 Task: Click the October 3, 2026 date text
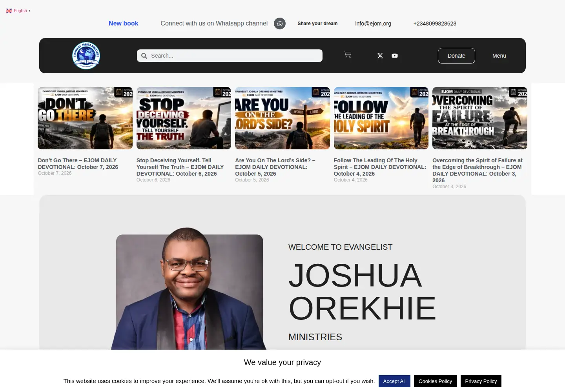(x=449, y=187)
